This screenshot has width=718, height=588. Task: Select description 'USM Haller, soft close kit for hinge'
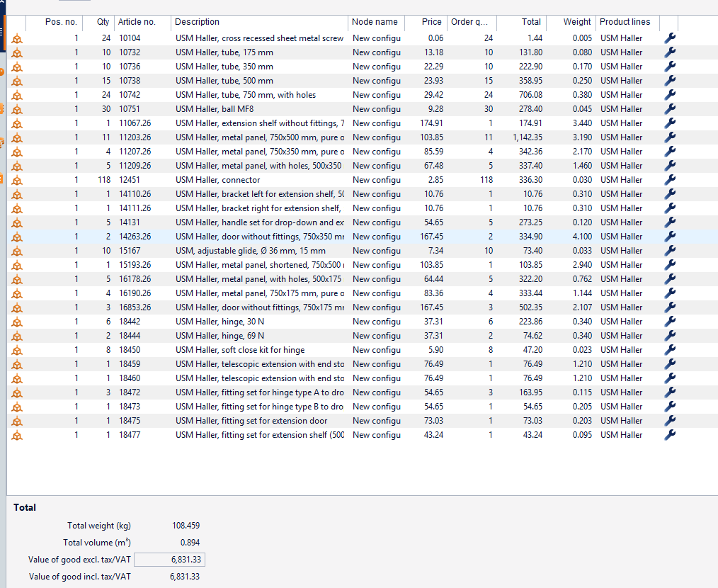click(240, 350)
